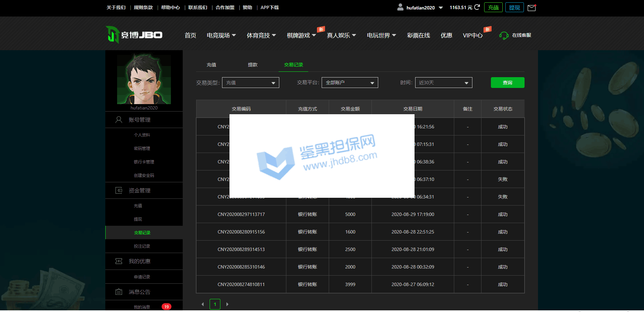644x312 pixels.
Task: Expand the 电竞现场 navigation menu
Action: [x=221, y=35]
